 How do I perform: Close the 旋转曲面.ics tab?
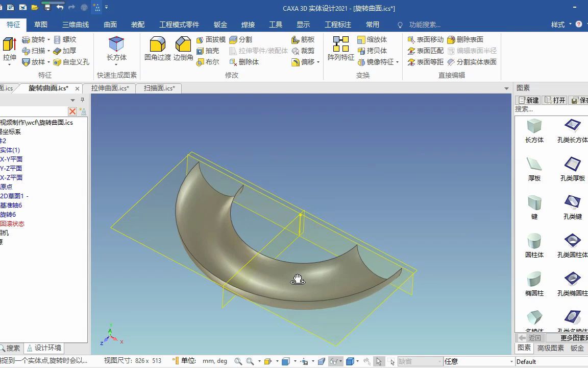(77, 88)
